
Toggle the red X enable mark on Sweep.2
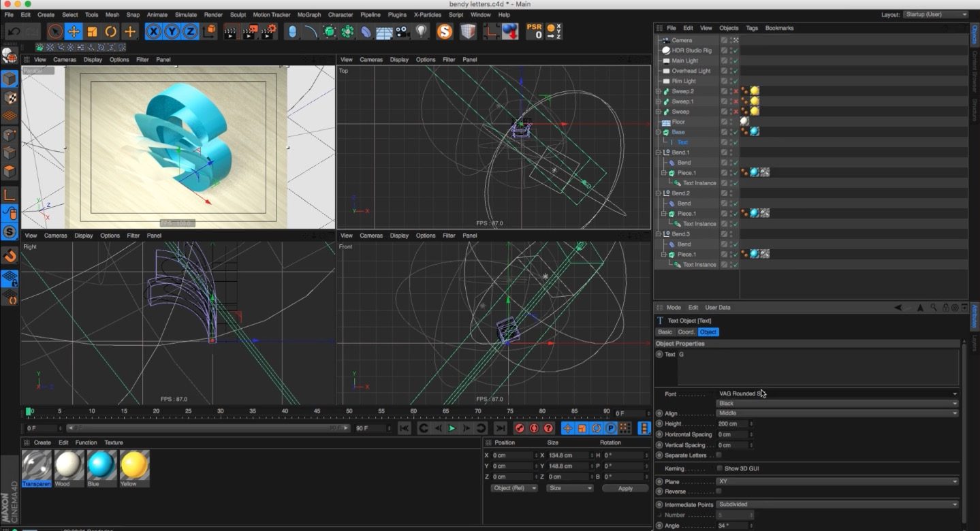[736, 91]
